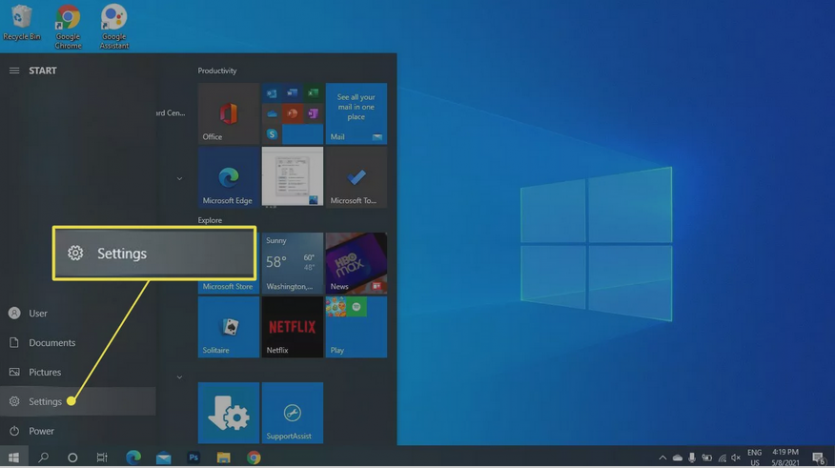Open the Mail tile

[356, 113]
